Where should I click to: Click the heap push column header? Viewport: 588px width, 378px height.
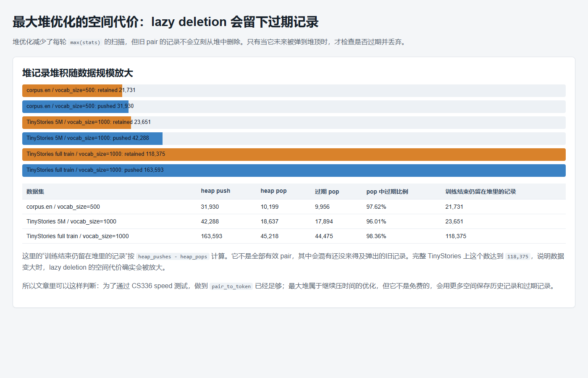tap(215, 191)
